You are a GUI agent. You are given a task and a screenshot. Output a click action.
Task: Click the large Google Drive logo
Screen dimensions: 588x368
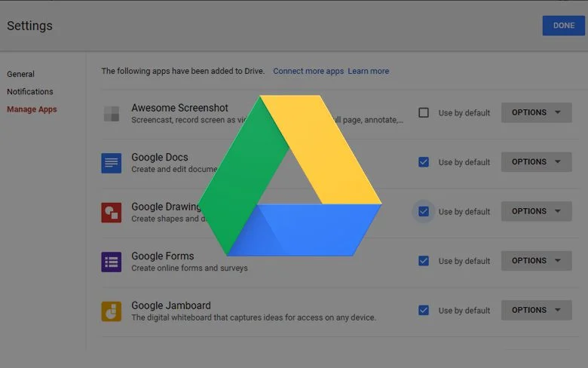[x=290, y=177]
